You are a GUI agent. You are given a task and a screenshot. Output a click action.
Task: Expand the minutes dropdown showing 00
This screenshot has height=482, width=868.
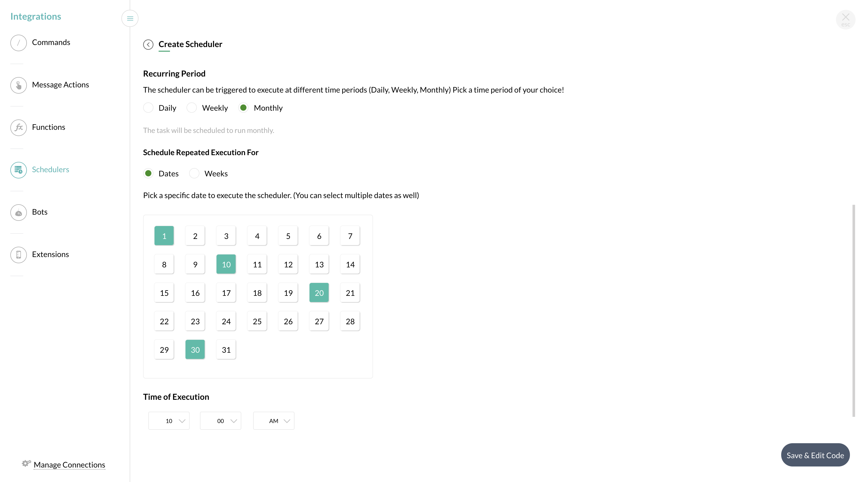[220, 421]
